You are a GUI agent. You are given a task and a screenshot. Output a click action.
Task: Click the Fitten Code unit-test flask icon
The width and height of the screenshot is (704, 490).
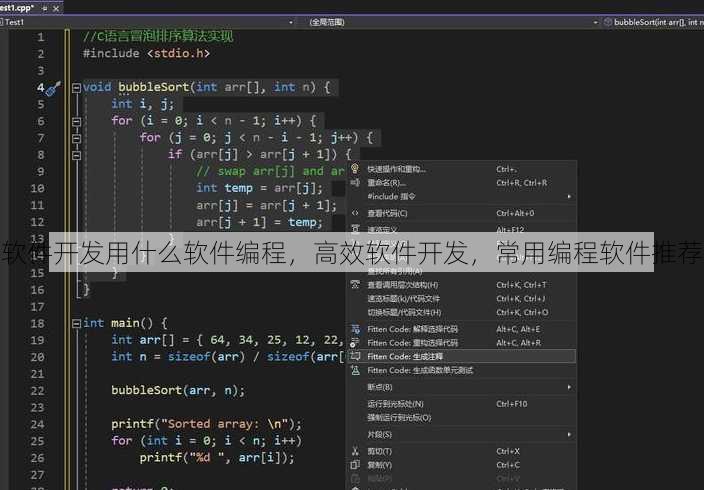point(355,370)
